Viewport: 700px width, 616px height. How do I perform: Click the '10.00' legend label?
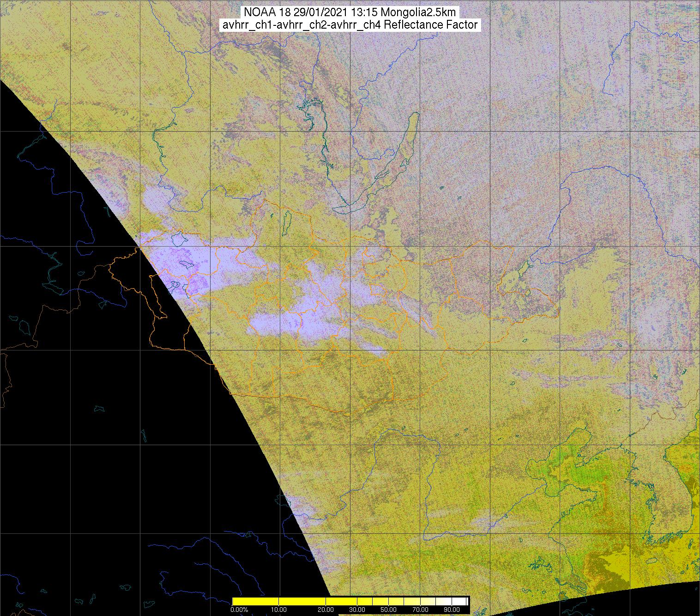[280, 610]
